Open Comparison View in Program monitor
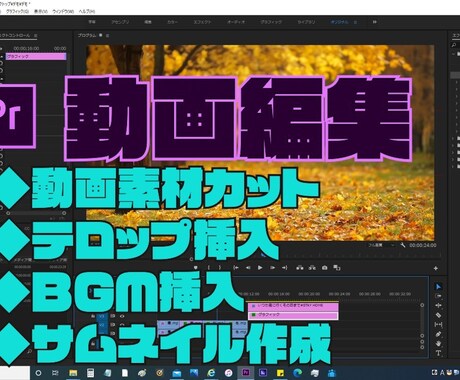 click(337, 268)
